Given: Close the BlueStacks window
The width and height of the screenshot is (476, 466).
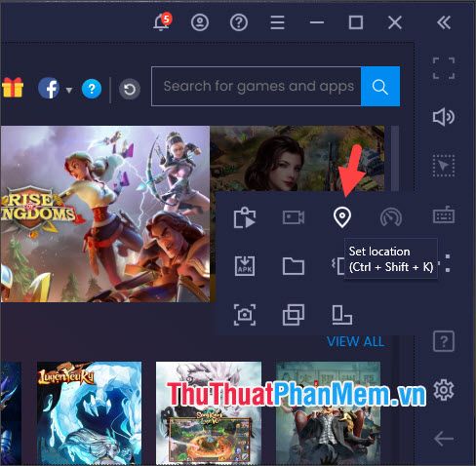Looking at the screenshot, I should (x=395, y=22).
